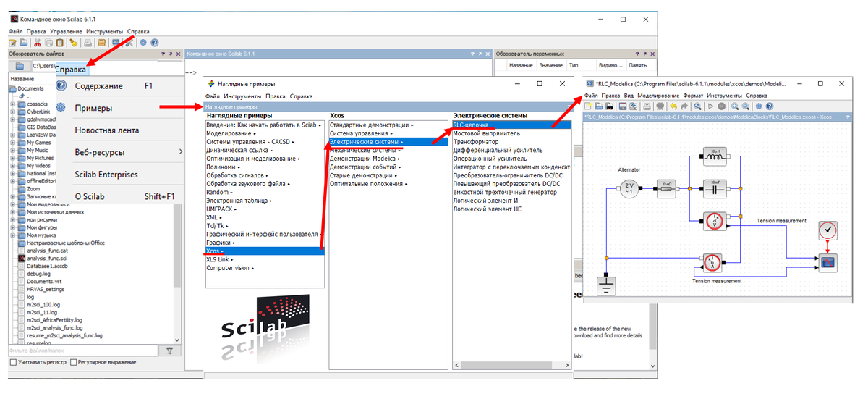The width and height of the screenshot is (868, 407).
Task: Open 'Моделирование' menu in Xcos window
Action: tap(658, 96)
